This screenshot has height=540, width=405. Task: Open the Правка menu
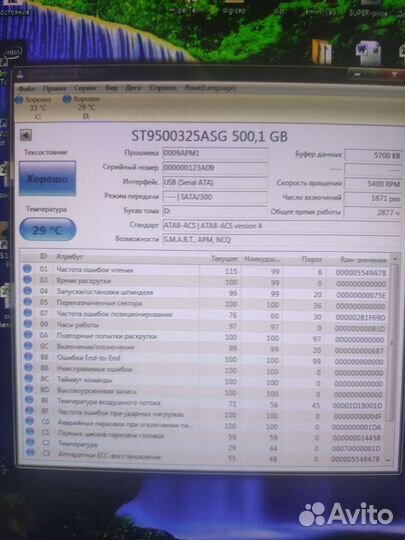[x=54, y=89]
